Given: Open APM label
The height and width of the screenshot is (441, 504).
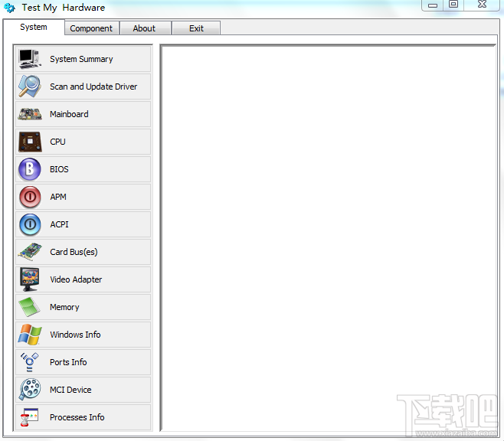Looking at the screenshot, I should pyautogui.click(x=58, y=197).
